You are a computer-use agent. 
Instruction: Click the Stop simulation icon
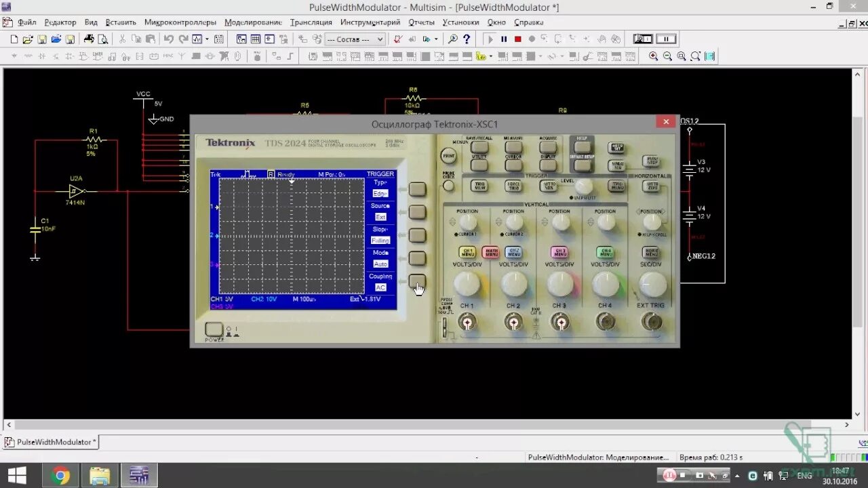tap(517, 39)
